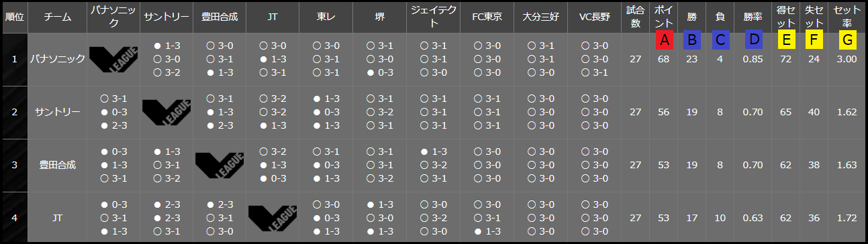Click the V League logo in サントリー row
Viewport: 868px width, 244px height.
[x=166, y=112]
